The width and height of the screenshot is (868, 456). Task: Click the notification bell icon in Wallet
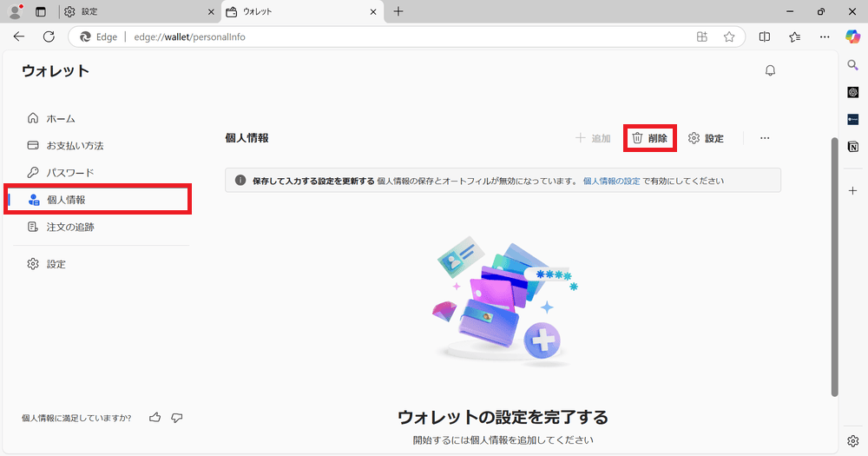(x=770, y=71)
